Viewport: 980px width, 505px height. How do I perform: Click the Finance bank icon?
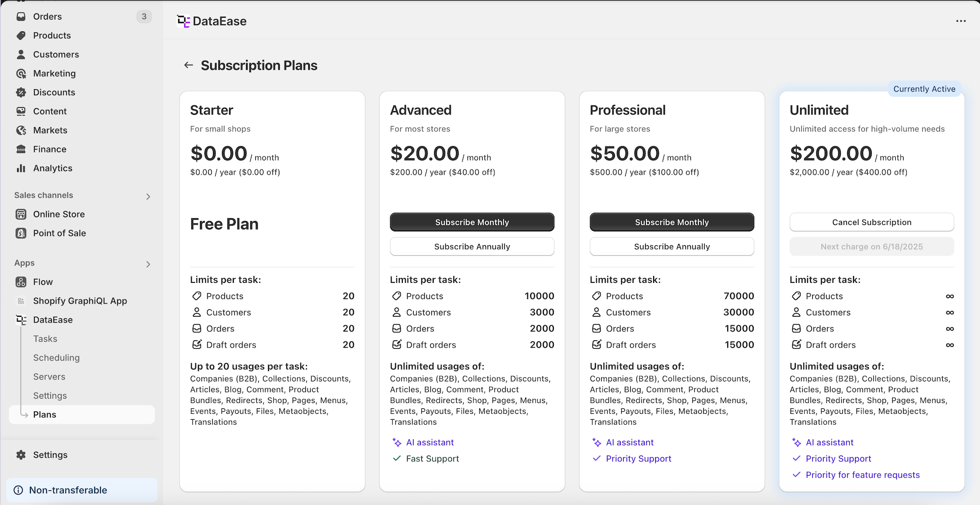click(21, 149)
